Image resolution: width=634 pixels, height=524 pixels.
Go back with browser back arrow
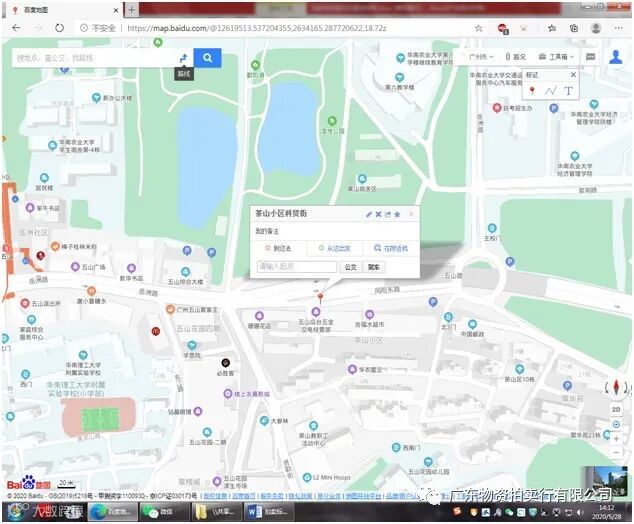(16, 28)
